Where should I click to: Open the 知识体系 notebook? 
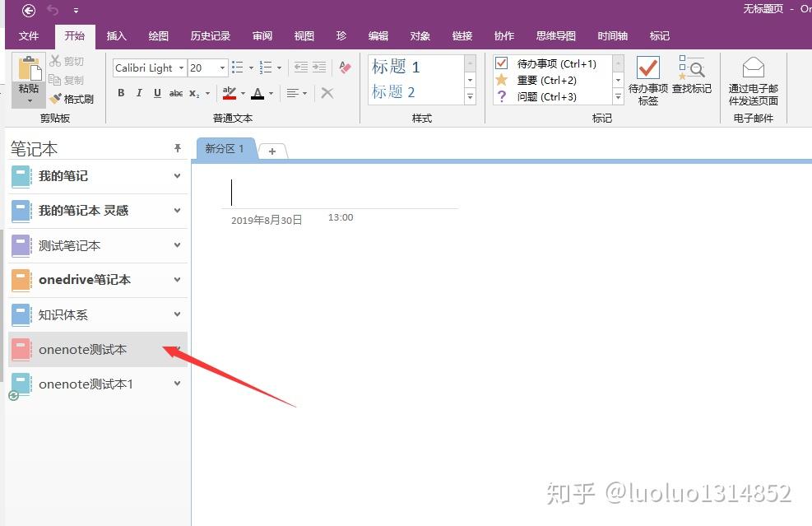(x=63, y=314)
